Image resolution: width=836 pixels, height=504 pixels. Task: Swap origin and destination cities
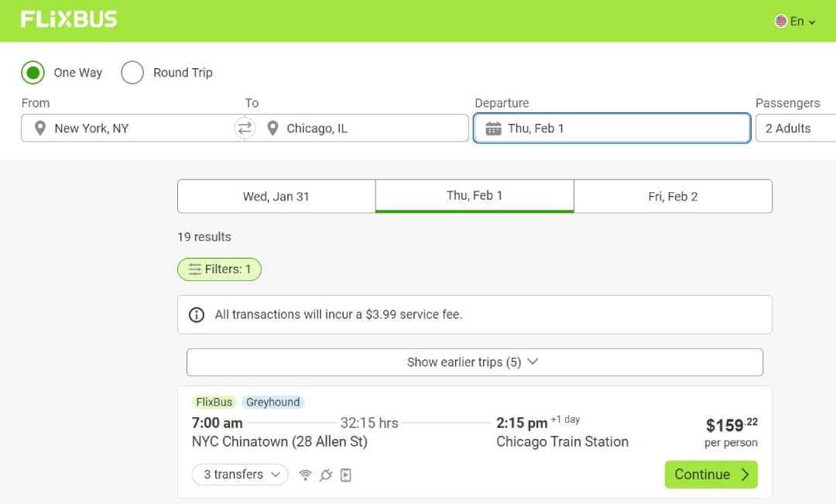tap(245, 128)
